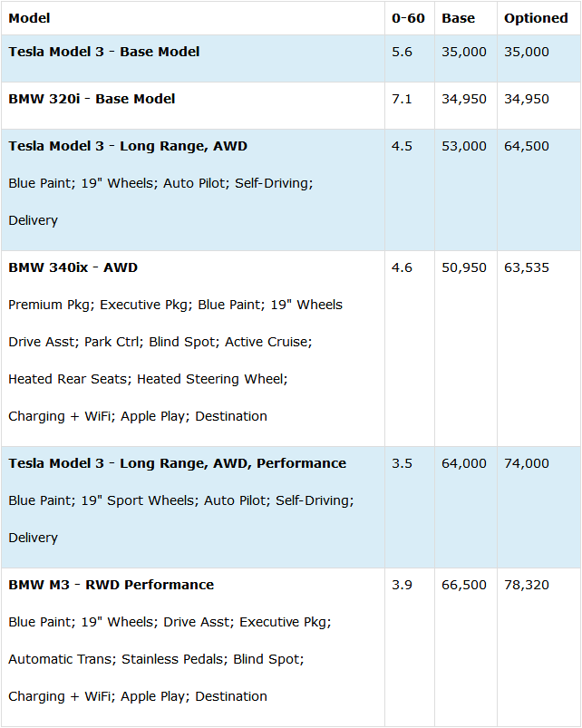The width and height of the screenshot is (582, 728).
Task: Select the 5.6 acceleration value
Action: coord(402,52)
